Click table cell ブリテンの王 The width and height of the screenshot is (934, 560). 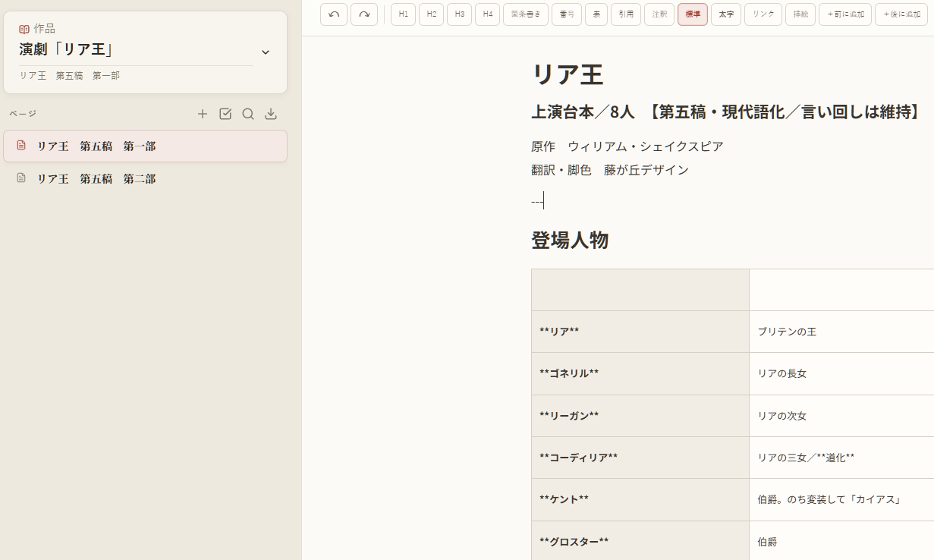coord(841,332)
